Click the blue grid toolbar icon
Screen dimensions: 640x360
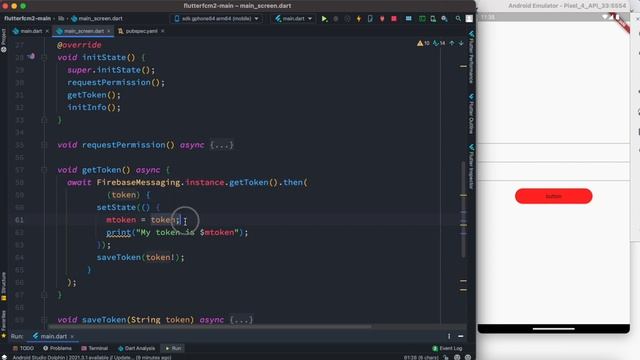[409, 19]
